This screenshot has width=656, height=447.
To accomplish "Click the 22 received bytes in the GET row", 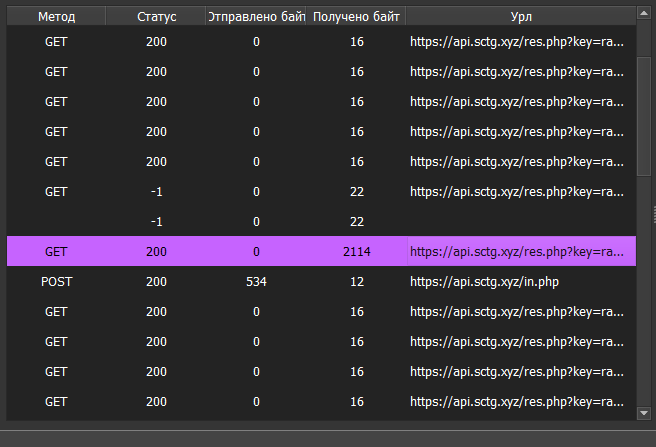I will tap(357, 192).
